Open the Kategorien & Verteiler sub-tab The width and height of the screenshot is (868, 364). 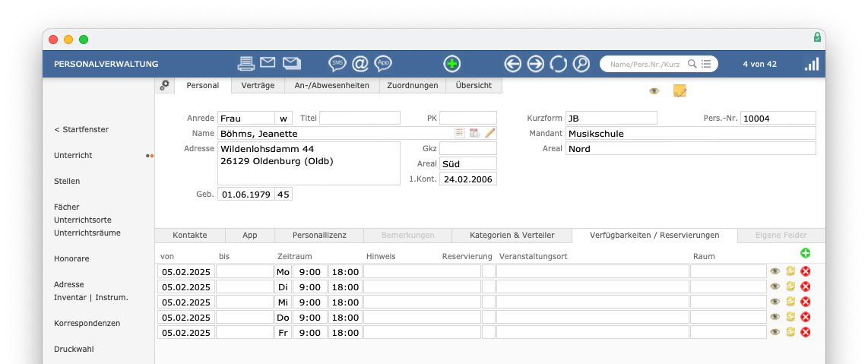512,235
